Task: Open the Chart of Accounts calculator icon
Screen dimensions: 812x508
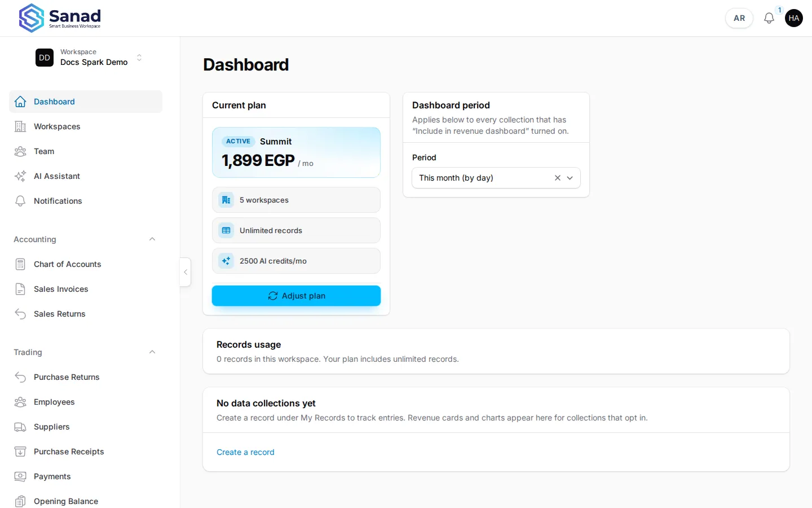Action: click(20, 264)
